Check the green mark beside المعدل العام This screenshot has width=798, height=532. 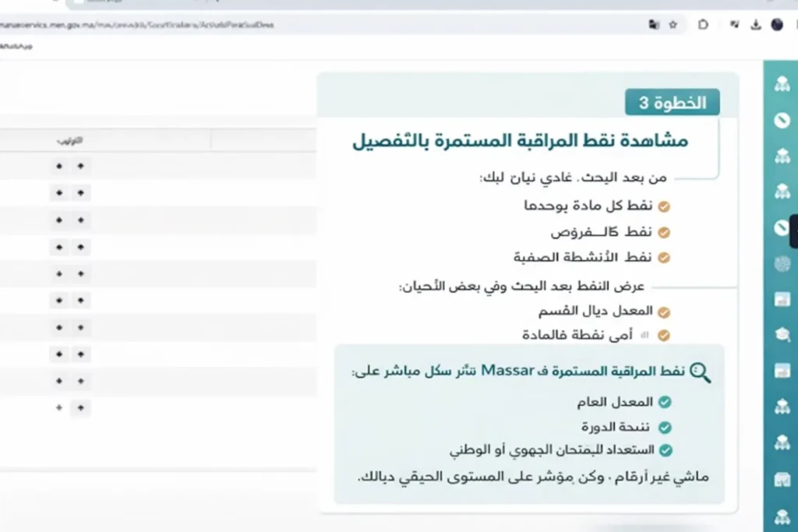pos(666,402)
